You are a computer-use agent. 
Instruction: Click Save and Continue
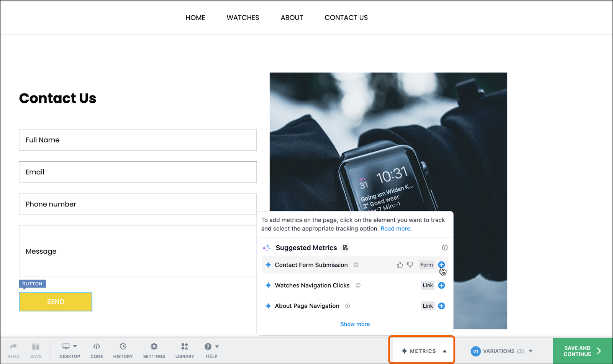point(583,351)
